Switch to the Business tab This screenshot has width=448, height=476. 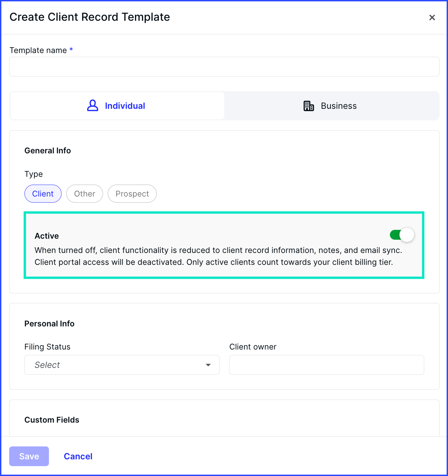click(331, 106)
